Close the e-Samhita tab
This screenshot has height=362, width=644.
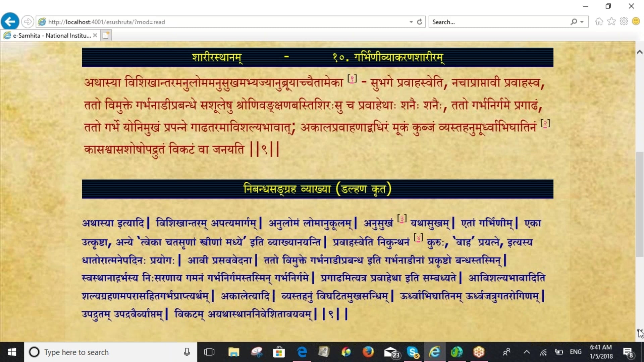pyautogui.click(x=95, y=35)
